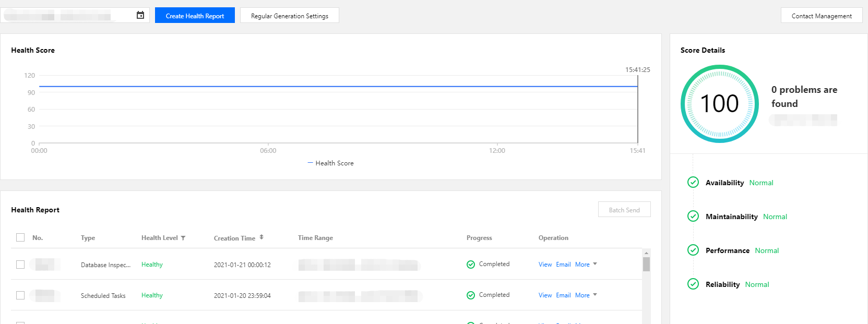Open Contact Management
Screen dimensions: 868x324
(x=822, y=16)
